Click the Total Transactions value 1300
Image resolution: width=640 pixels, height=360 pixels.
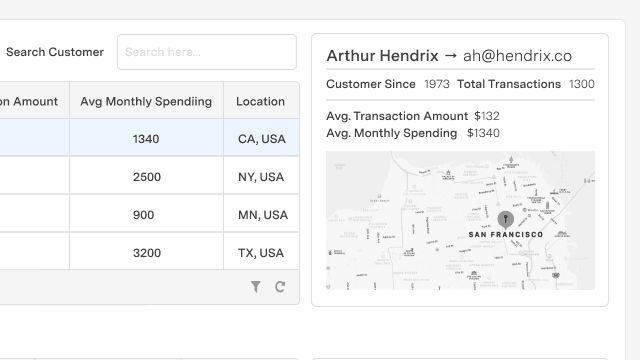pyautogui.click(x=582, y=84)
